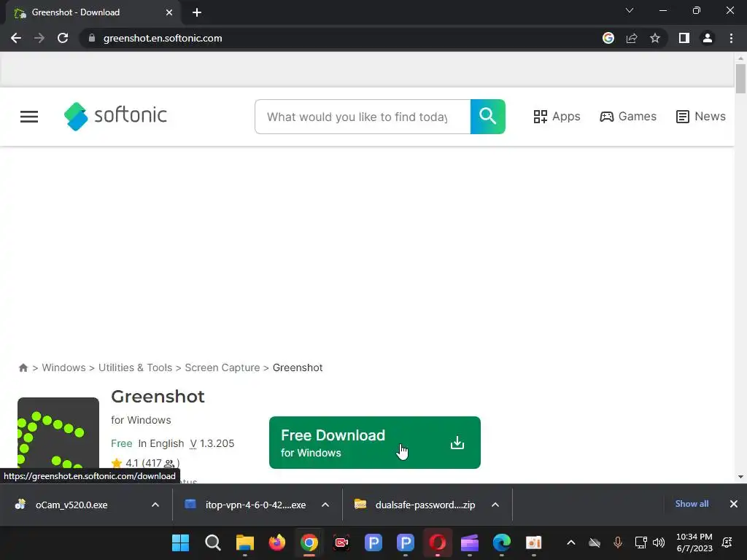Open the Games section
This screenshot has width=747, height=560.
628,117
